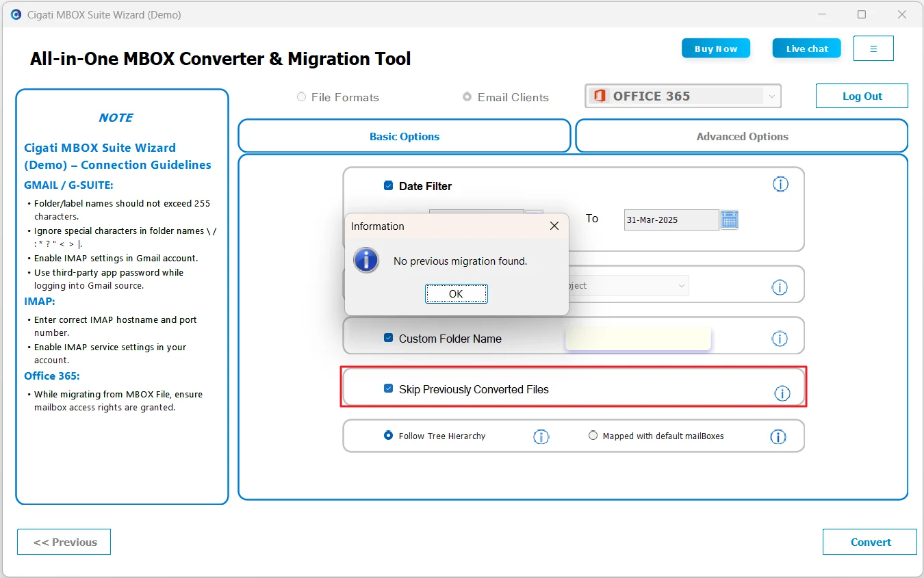Expand the OFFICE 365 email client dropdown
This screenshot has width=924, height=578.
[772, 96]
